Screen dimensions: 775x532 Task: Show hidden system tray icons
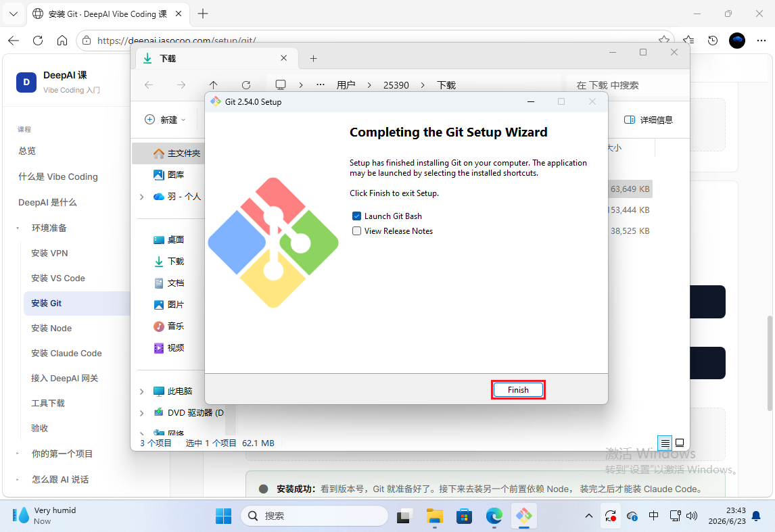pyautogui.click(x=588, y=516)
